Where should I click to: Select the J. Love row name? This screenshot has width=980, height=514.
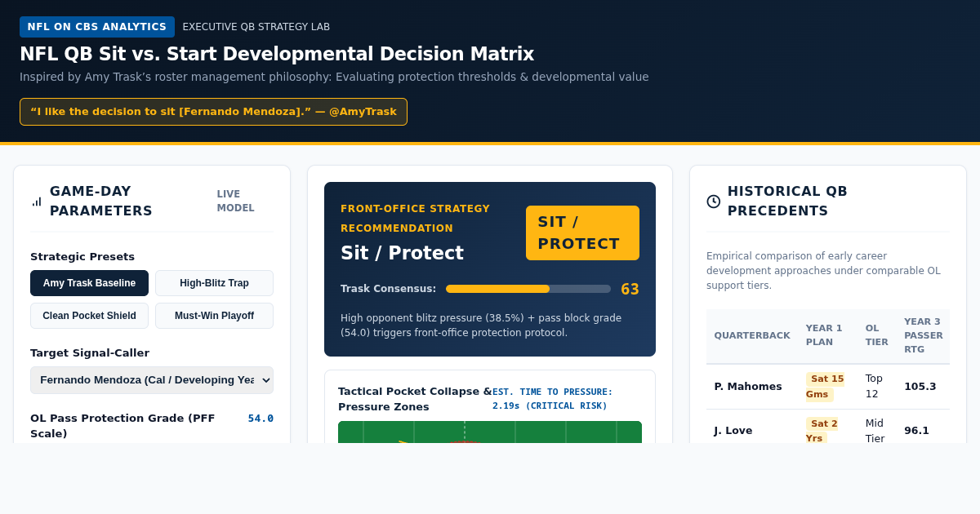pyautogui.click(x=733, y=431)
